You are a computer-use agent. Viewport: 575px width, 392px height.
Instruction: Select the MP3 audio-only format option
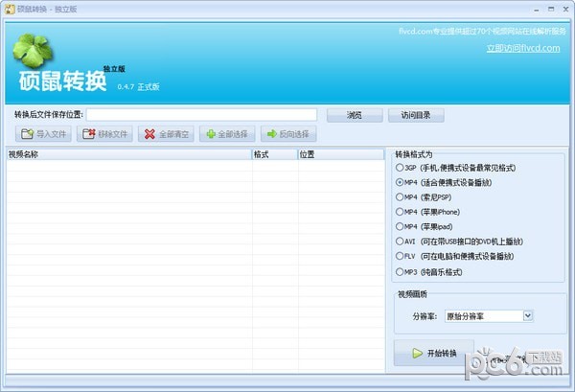click(400, 271)
